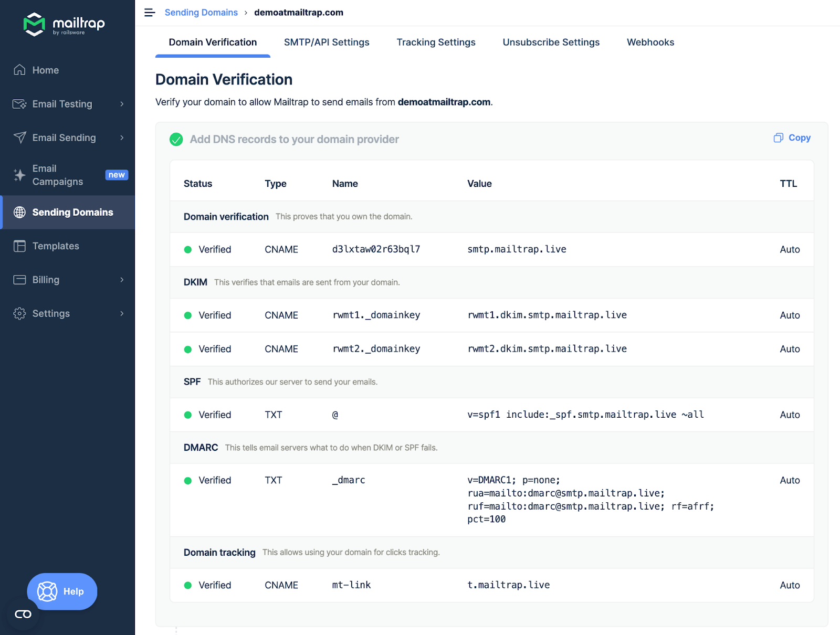This screenshot has height=635, width=840.
Task: Expand the Email Sending submenu chevron
Action: [122, 137]
